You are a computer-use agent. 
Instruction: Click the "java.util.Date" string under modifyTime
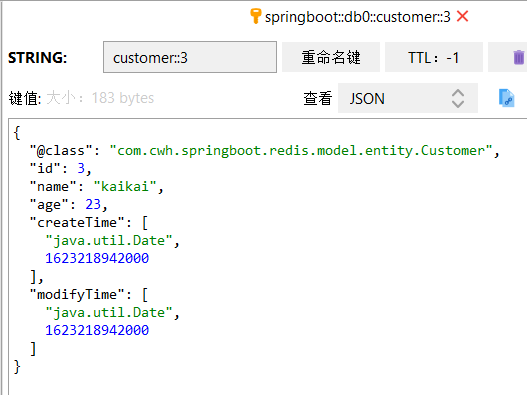[x=109, y=312]
